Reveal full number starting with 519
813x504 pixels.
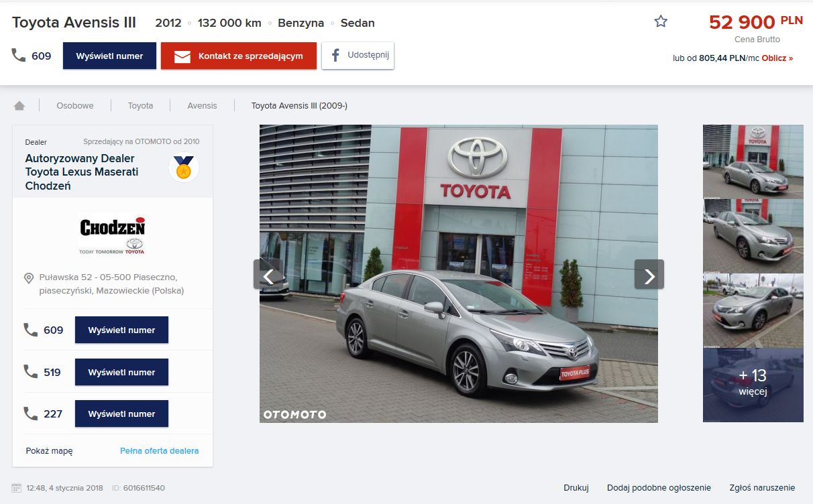point(121,372)
